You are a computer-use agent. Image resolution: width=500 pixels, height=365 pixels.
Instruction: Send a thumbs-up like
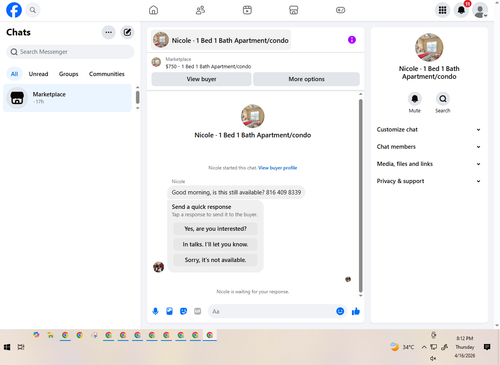[356, 311]
